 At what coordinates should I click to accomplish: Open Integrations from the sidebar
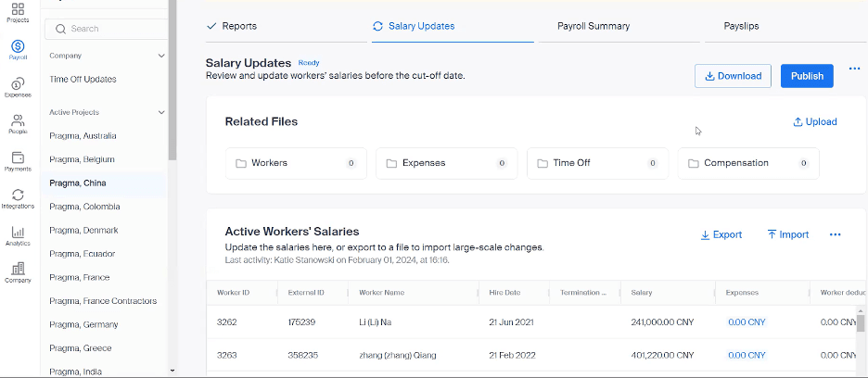[x=18, y=198]
